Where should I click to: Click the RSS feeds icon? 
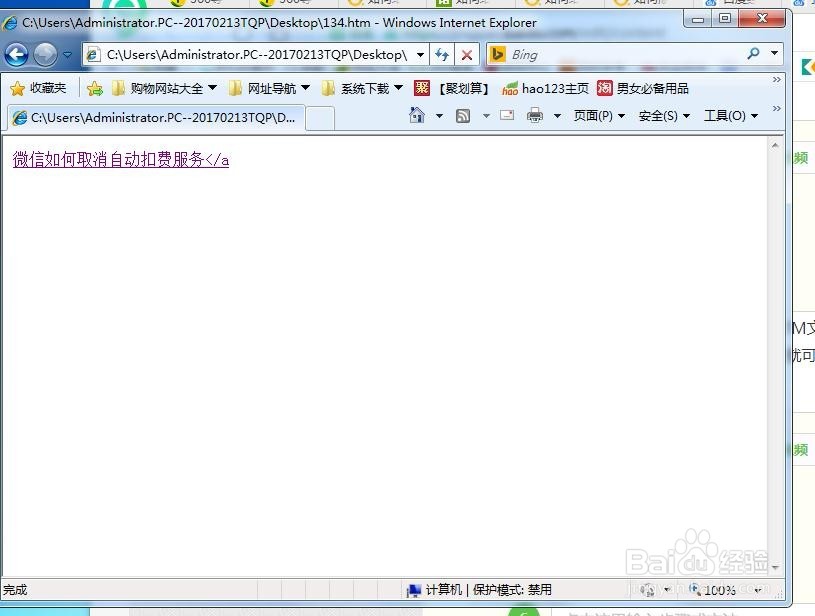coord(463,115)
